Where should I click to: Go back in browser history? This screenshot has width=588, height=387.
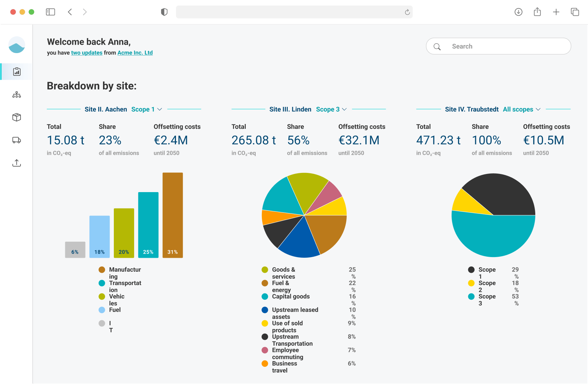(x=70, y=12)
